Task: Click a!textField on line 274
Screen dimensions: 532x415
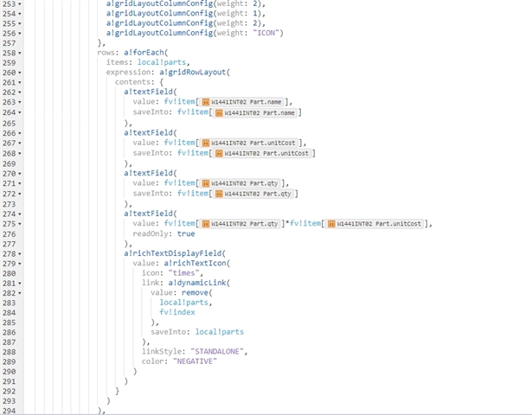Action: [148, 214]
